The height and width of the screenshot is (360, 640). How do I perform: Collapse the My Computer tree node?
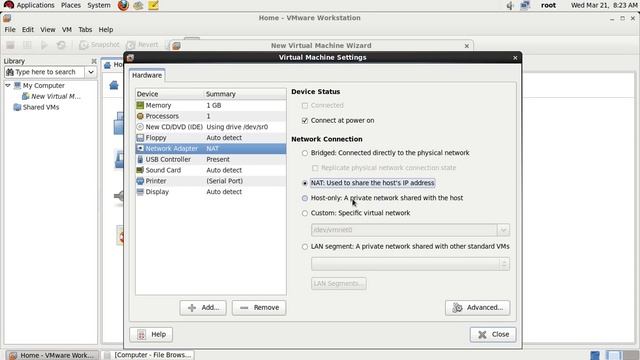[x=8, y=85]
